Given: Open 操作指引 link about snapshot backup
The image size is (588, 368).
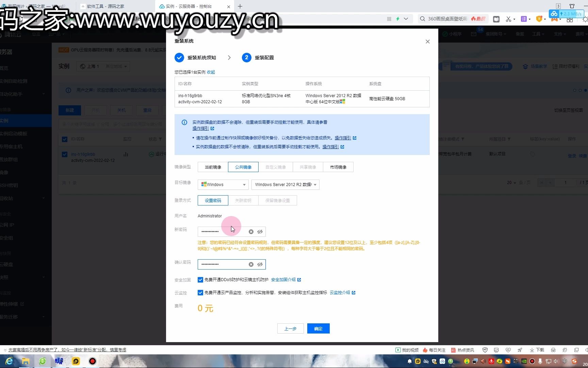Looking at the screenshot, I should (x=345, y=138).
